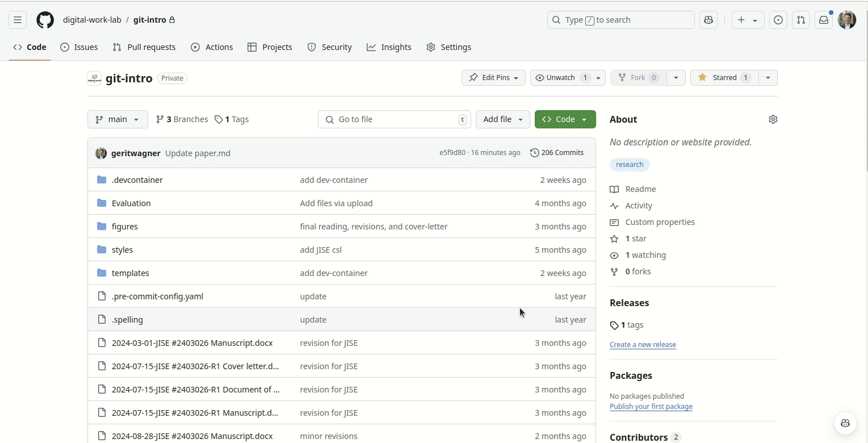Switch to the Issues tab
Screen dimensions: 868x443
(x=79, y=47)
